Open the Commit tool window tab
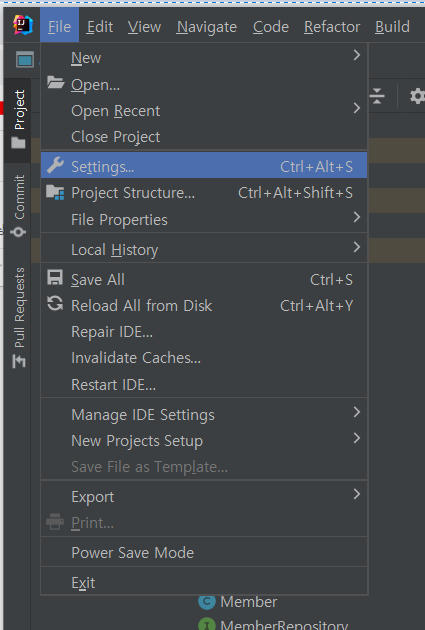425x630 pixels. point(18,206)
